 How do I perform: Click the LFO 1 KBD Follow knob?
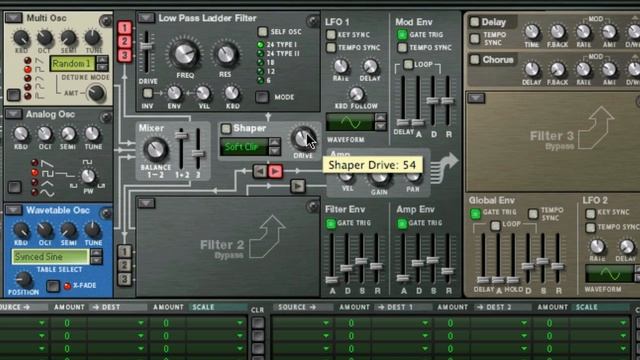[x=356, y=94]
